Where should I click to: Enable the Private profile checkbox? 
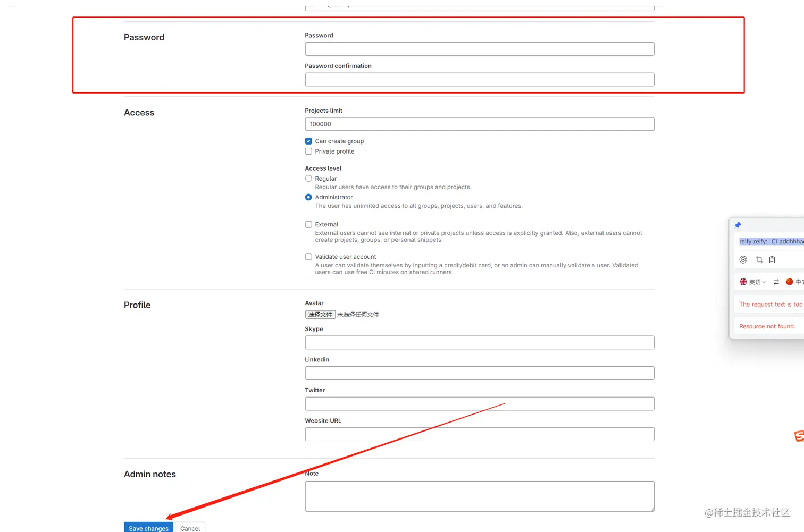coord(308,151)
